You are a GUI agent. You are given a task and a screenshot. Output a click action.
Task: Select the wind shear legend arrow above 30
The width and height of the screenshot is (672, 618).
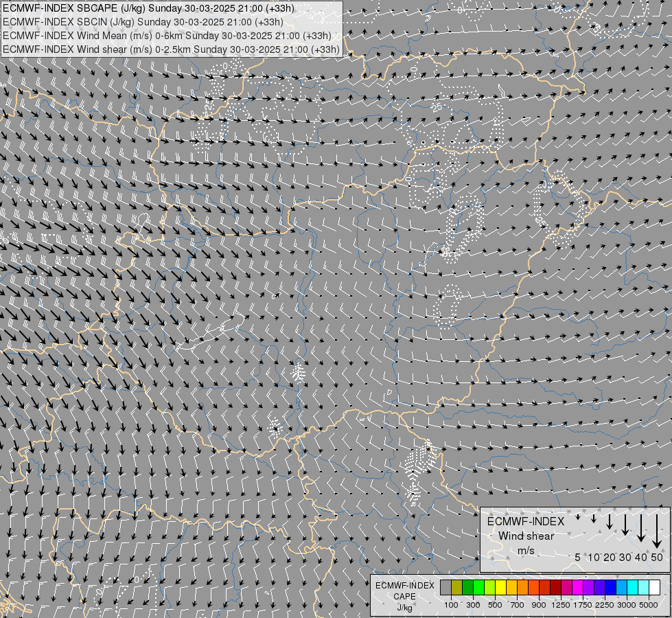[x=625, y=525]
